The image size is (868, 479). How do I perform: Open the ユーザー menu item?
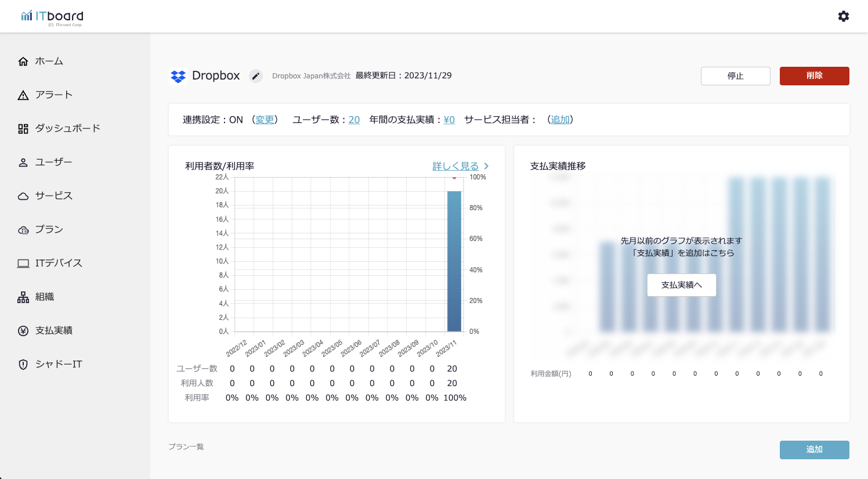[x=53, y=163]
